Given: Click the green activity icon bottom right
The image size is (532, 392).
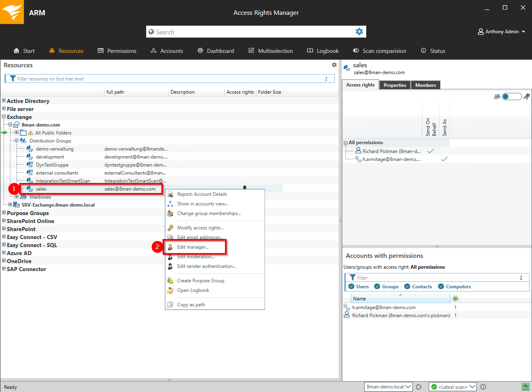Looking at the screenshot, I should (x=526, y=387).
